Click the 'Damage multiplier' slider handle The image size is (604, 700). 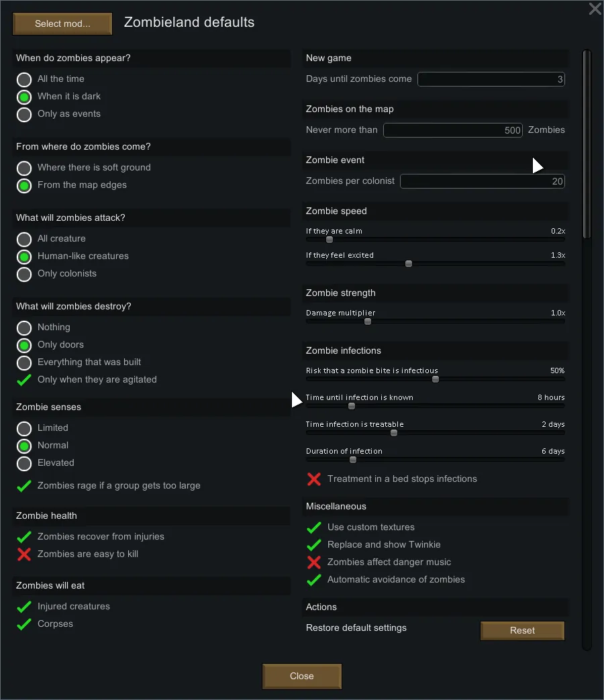click(x=368, y=321)
